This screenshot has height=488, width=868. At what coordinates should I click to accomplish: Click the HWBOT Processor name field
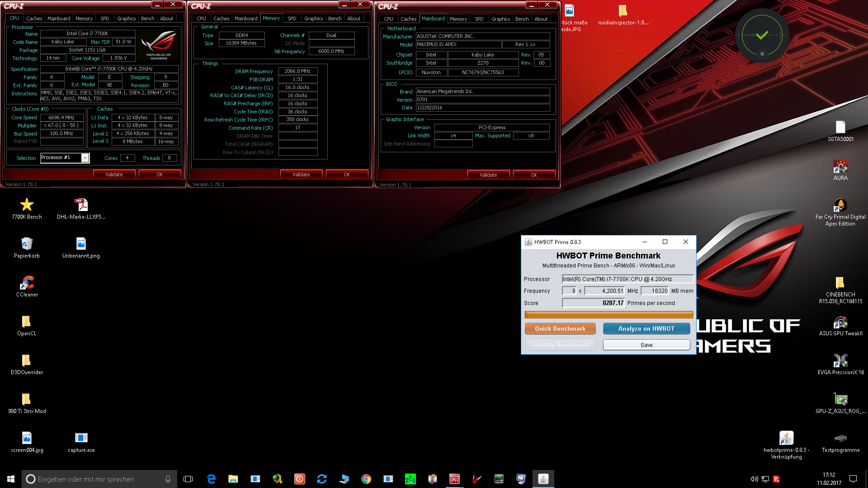pyautogui.click(x=627, y=279)
